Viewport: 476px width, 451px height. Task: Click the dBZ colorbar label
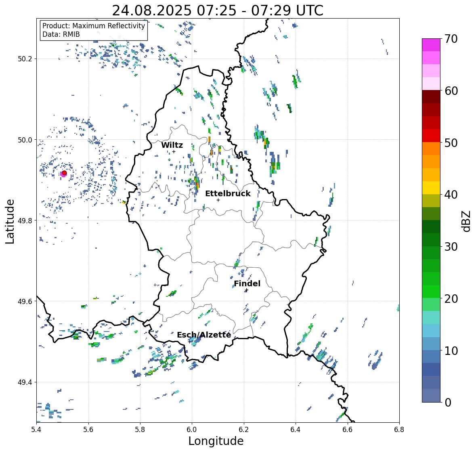467,221
